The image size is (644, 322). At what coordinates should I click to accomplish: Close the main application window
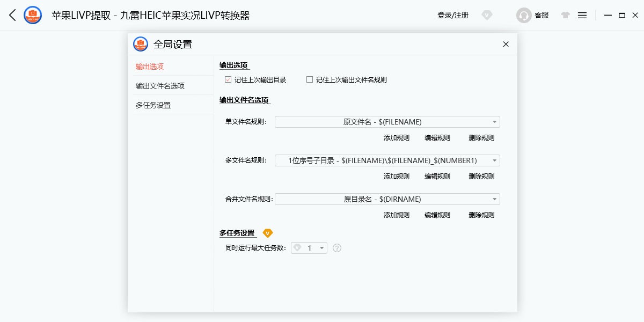pos(635,16)
